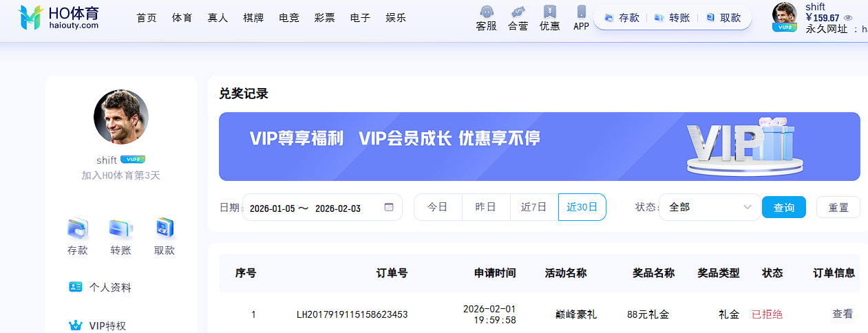Viewport: 868px width, 333px height.
Task: Click the promotions coupon icon
Action: click(x=549, y=12)
